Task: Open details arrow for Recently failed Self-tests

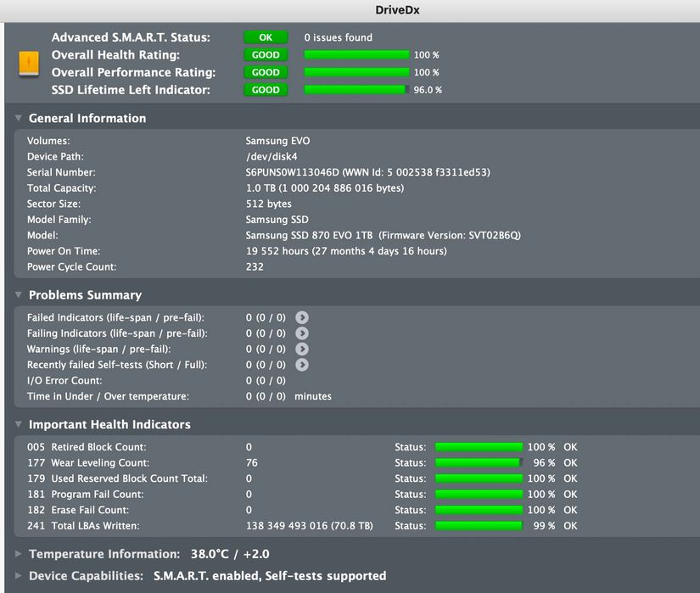Action: [x=302, y=365]
